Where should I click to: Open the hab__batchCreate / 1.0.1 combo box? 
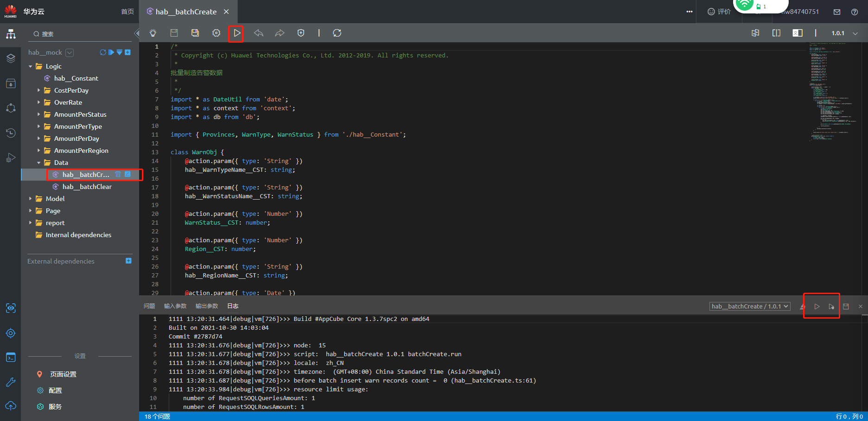point(750,306)
